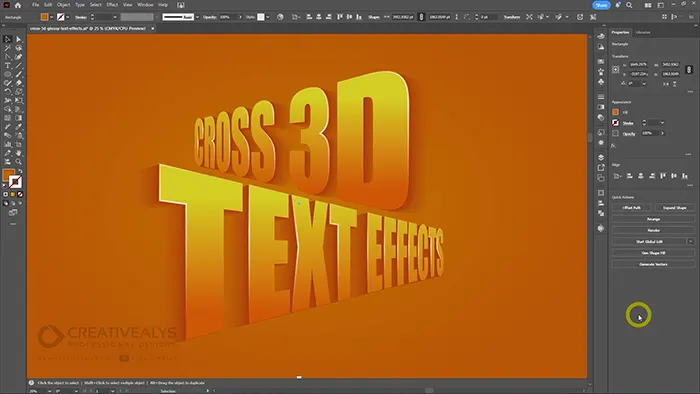
Task: Open the Gradient panel icon in dock
Action: [601, 107]
